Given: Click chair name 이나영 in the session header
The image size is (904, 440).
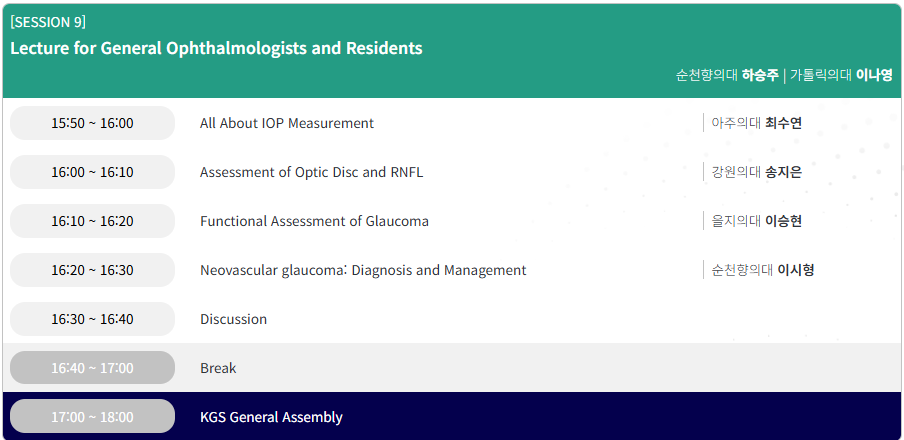Looking at the screenshot, I should (874, 75).
